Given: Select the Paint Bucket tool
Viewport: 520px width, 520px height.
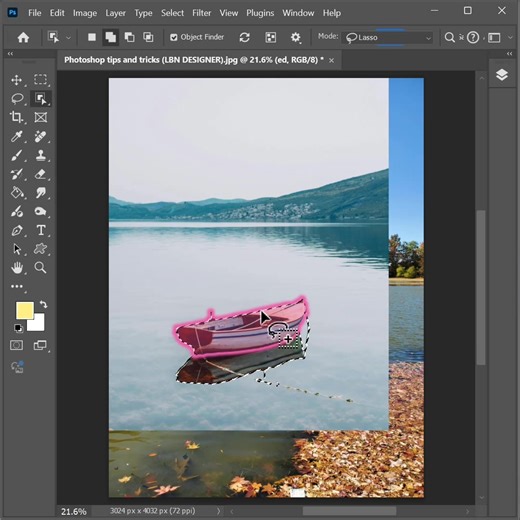Looking at the screenshot, I should (17, 193).
